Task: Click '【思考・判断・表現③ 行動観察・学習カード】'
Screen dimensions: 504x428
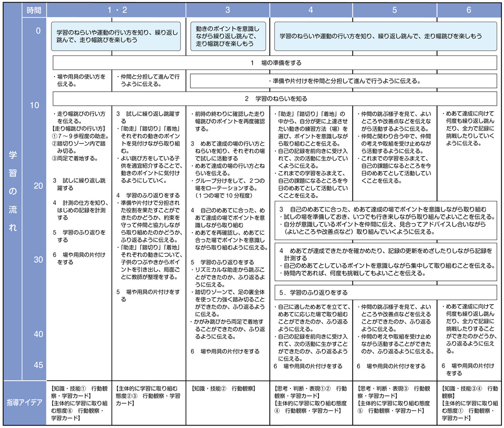Action: click(x=394, y=392)
